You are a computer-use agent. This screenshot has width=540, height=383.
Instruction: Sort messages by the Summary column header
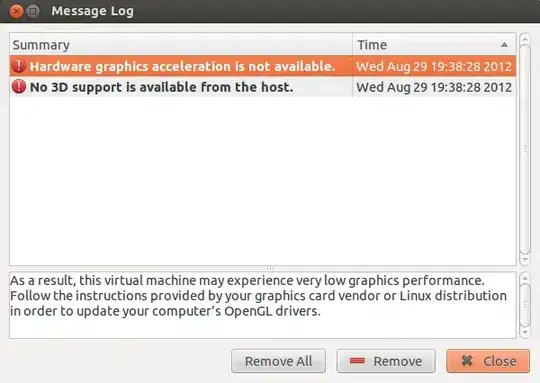(181, 45)
